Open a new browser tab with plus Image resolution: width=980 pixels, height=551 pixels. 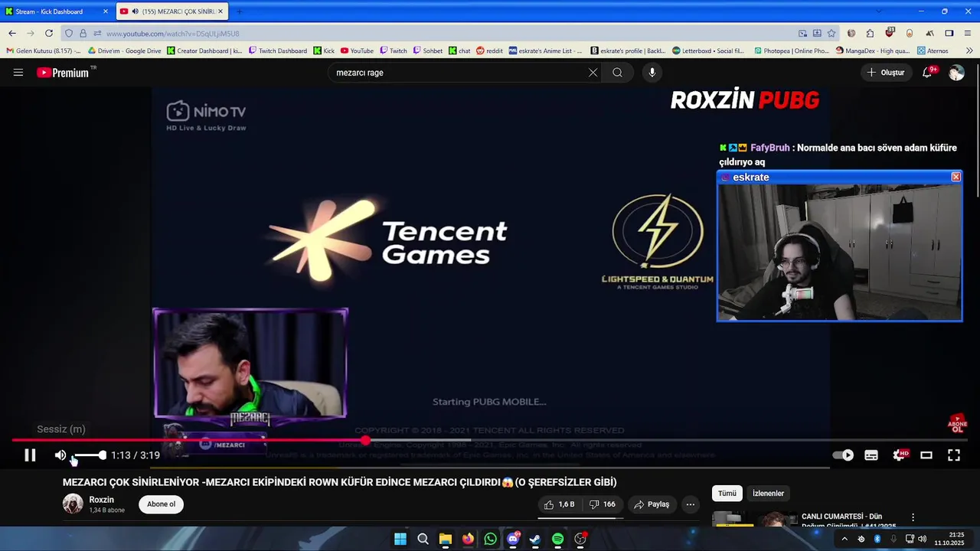pyautogui.click(x=239, y=11)
